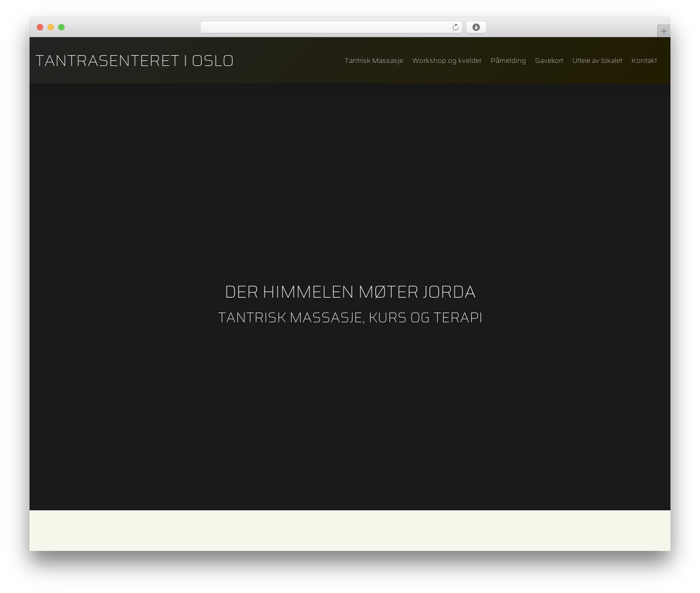Select Gavekort in the navigation
This screenshot has height=593, width=700.
[x=549, y=61]
